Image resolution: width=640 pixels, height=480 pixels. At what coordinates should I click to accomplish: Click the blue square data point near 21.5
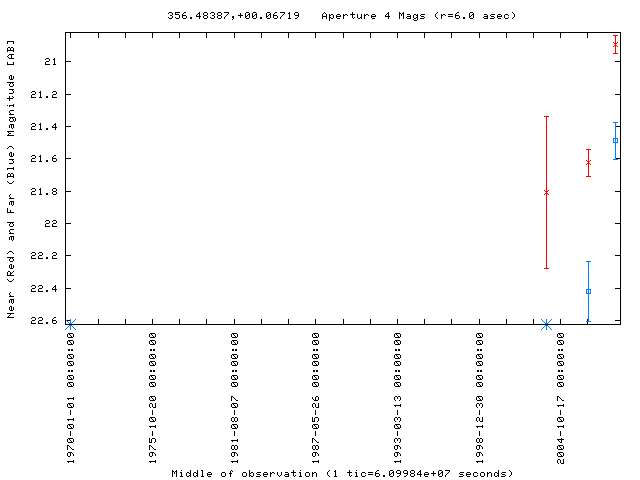click(615, 140)
